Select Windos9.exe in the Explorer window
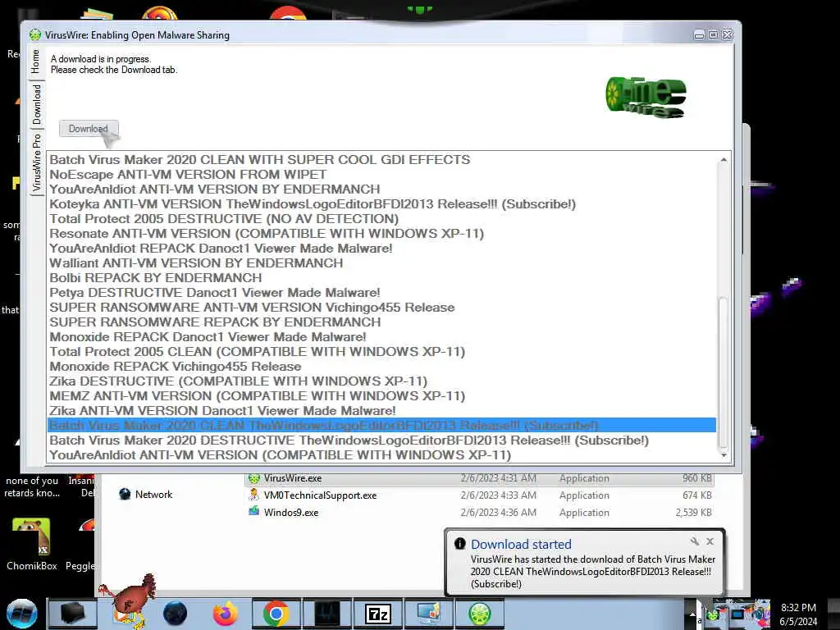This screenshot has width=840, height=630. click(x=479, y=512)
